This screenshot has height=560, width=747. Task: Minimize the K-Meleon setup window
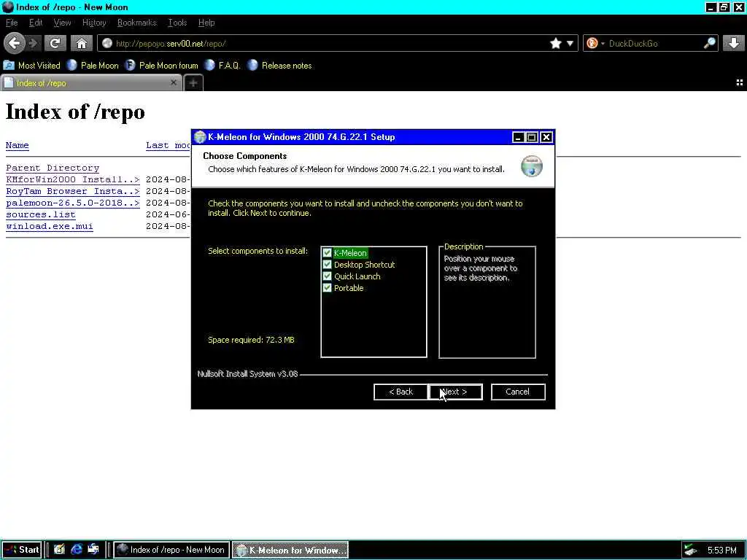pos(519,138)
